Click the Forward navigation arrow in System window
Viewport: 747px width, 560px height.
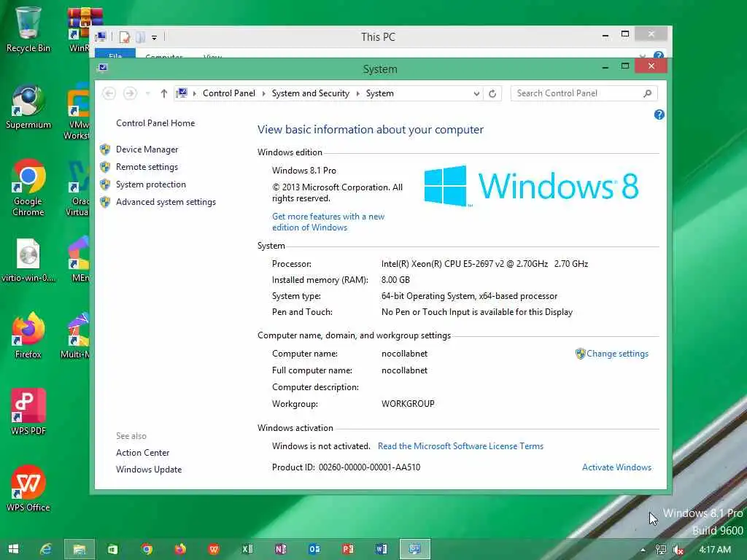130,93
